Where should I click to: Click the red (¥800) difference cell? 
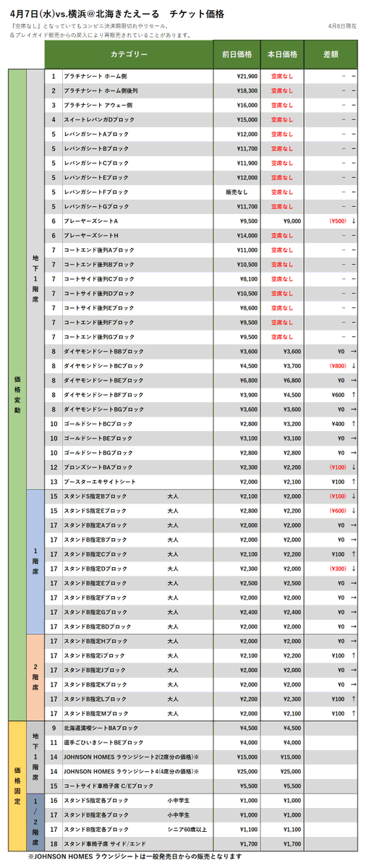[x=337, y=366]
